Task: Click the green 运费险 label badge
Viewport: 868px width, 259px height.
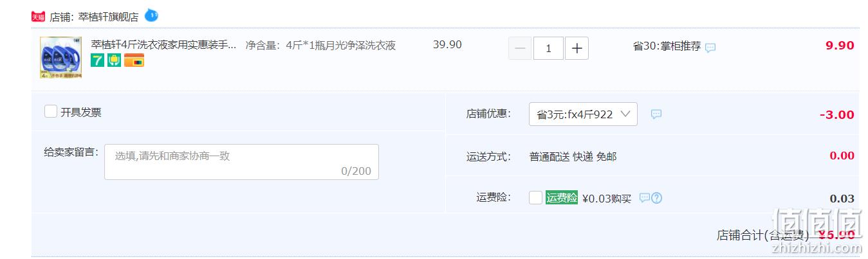Action: tap(562, 198)
